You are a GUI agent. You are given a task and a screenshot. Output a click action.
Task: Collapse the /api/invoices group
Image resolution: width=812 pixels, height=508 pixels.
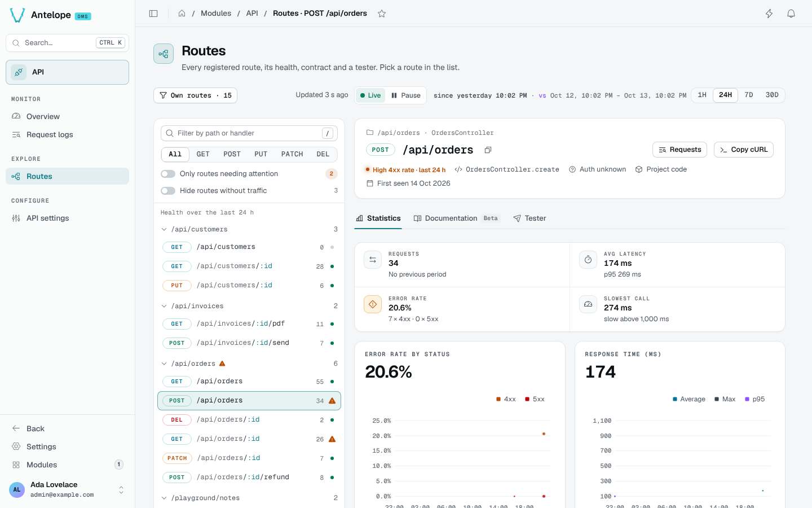click(x=164, y=306)
